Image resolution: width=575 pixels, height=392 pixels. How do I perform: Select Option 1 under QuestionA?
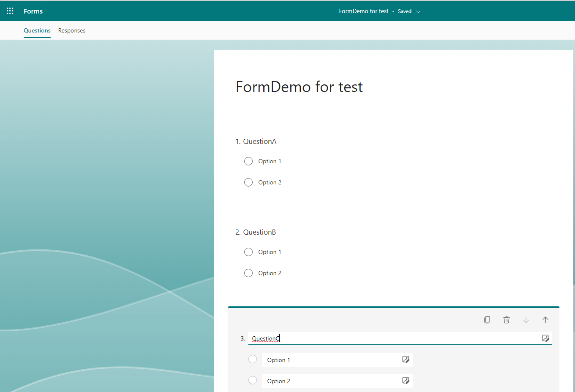248,161
